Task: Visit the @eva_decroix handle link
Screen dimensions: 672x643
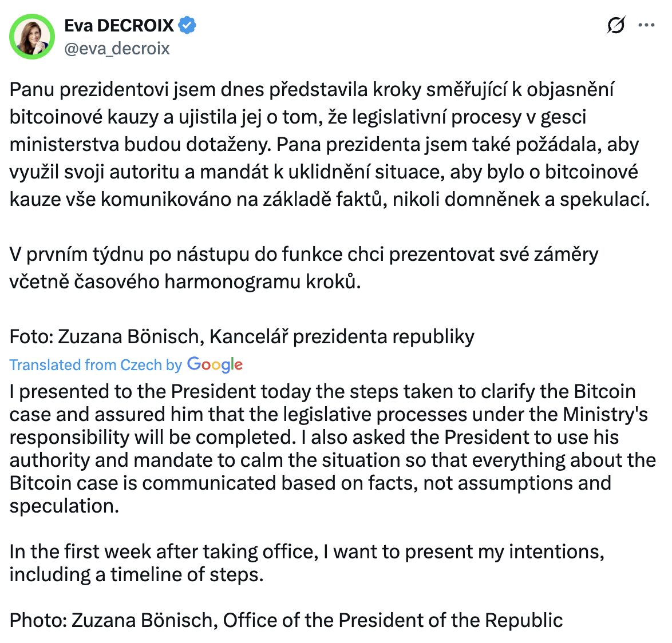Action: click(x=117, y=49)
